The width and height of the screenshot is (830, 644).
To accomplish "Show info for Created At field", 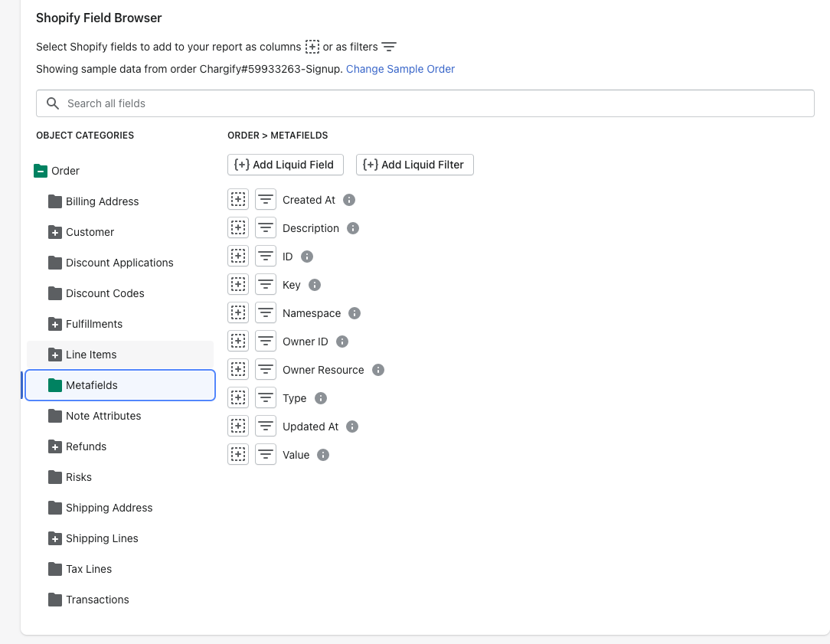I will 349,200.
